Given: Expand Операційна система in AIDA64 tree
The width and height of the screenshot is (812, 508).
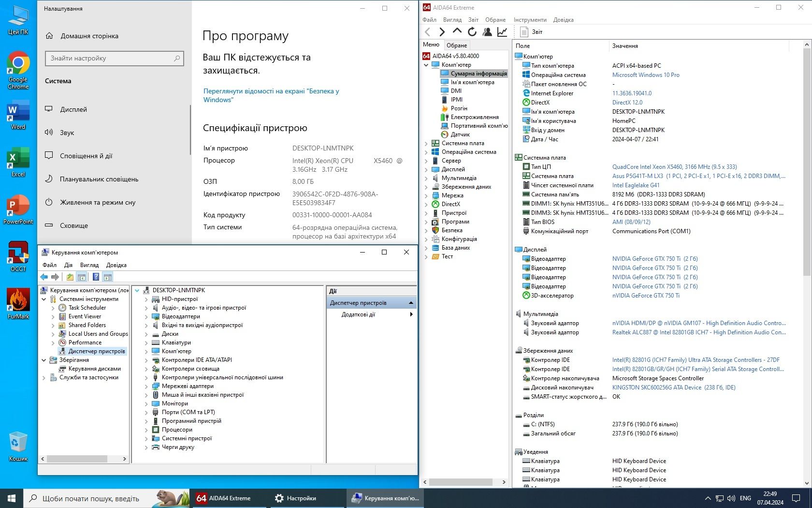Looking at the screenshot, I should pos(426,152).
